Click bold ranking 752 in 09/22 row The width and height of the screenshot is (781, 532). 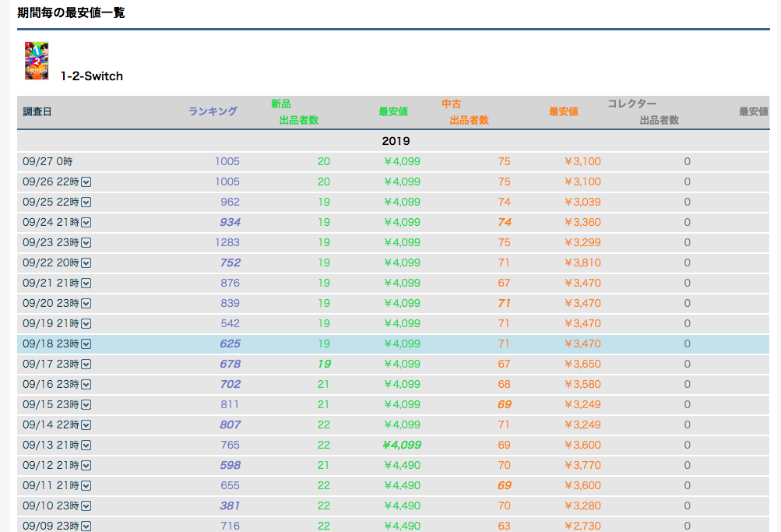click(x=230, y=262)
